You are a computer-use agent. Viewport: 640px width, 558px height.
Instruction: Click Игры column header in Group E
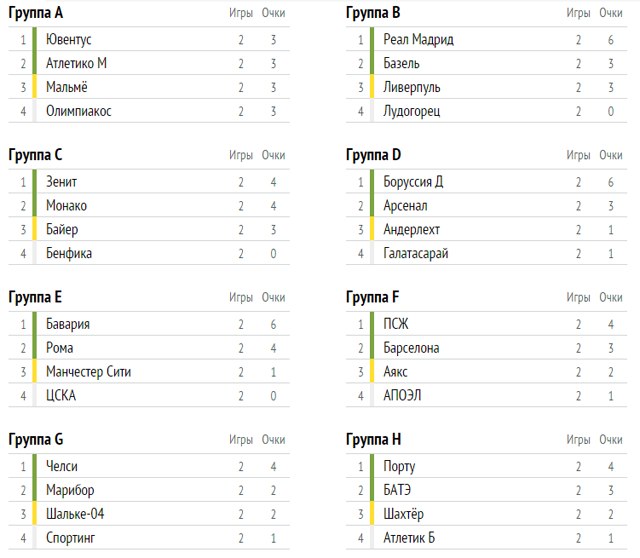tap(241, 297)
